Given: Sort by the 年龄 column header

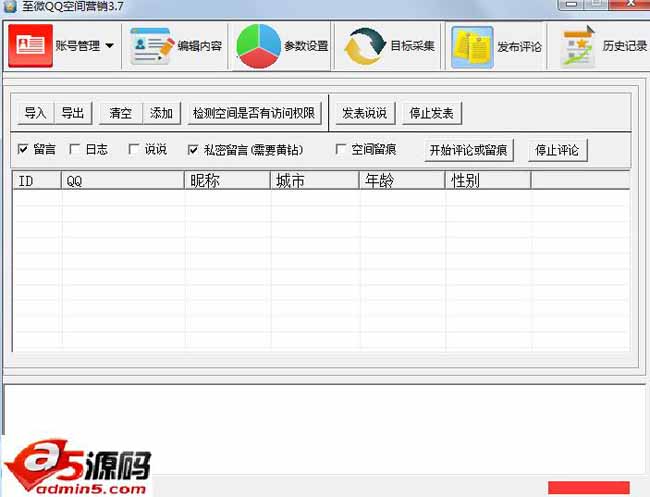Looking at the screenshot, I should (402, 181).
